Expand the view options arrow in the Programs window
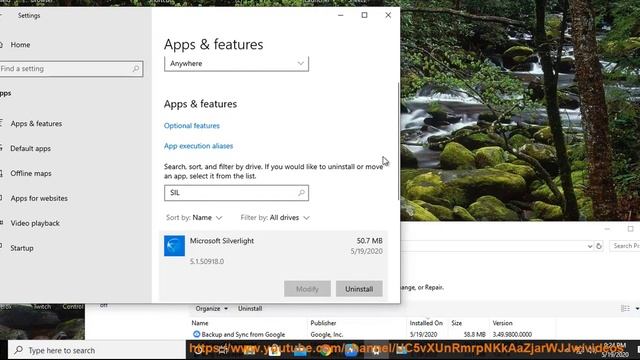The image size is (640, 360). pos(637,309)
